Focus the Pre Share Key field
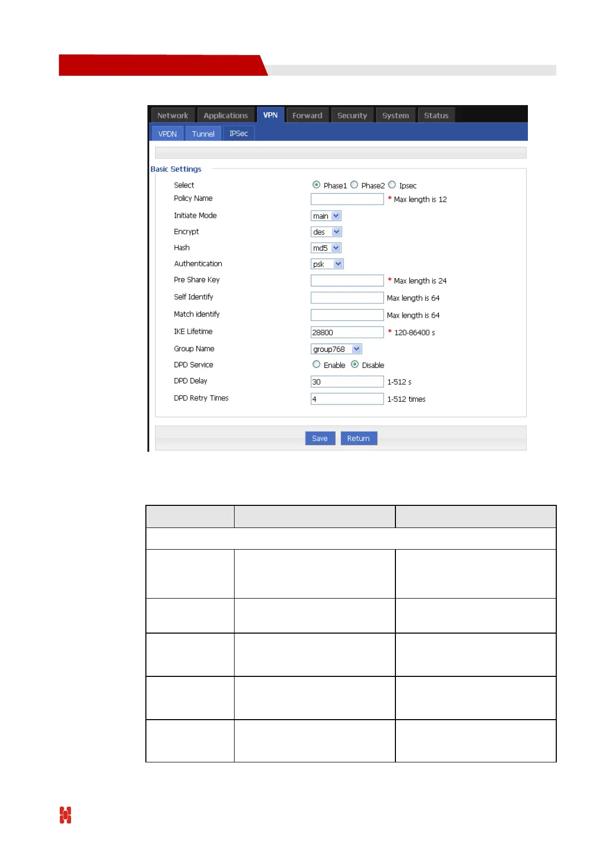 coord(347,280)
